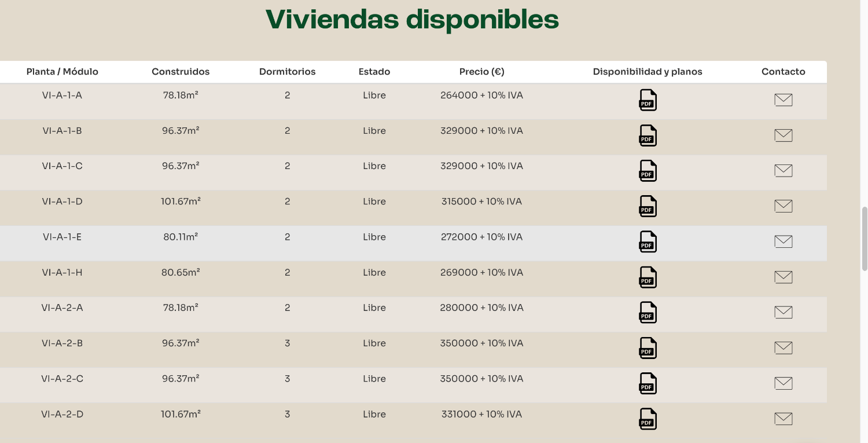The width and height of the screenshot is (868, 443).
Task: Open the PDF plan for VI-A-2-B
Action: 648,348
